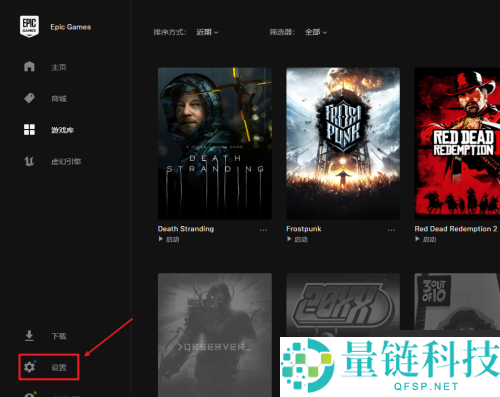Expand the 筛选器 全部 filter dropdown

(x=316, y=32)
